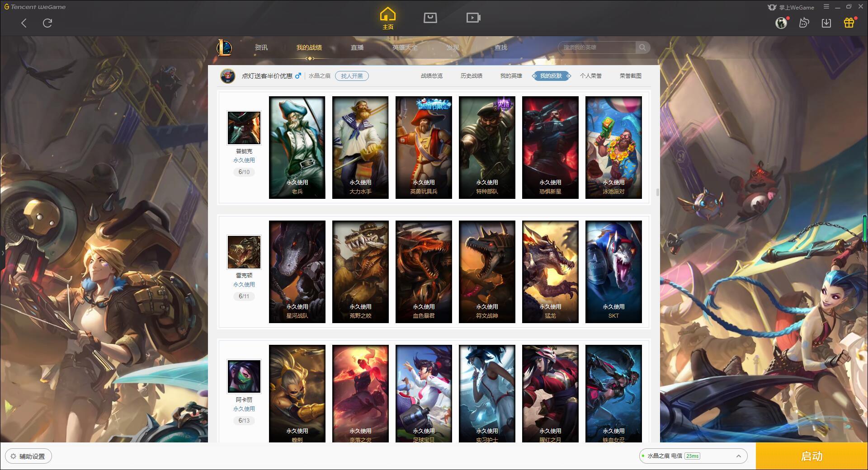Switch to 战绩总览 sub-tab

[x=432, y=76]
